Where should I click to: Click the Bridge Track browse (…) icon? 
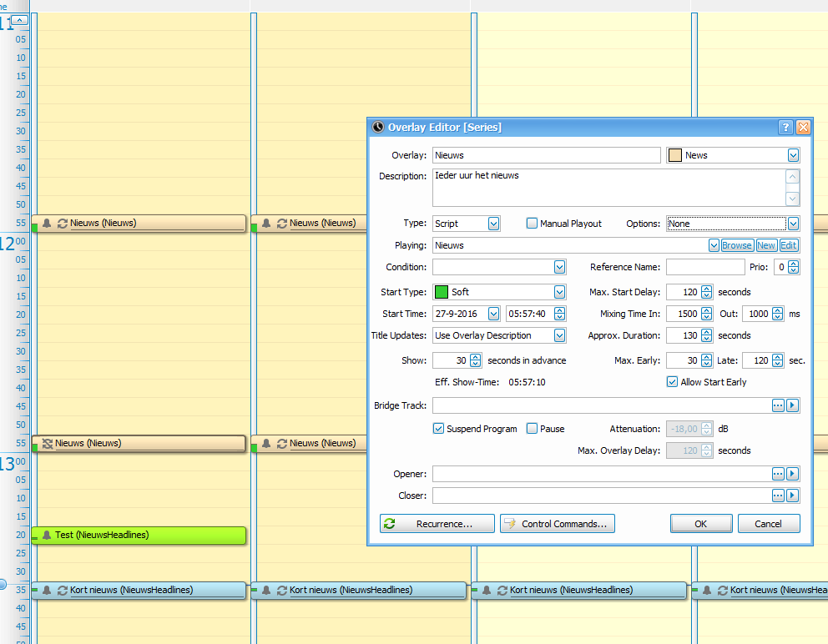(x=778, y=405)
